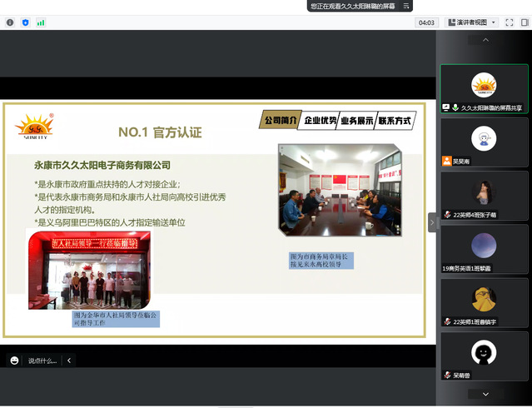Click the Suncity sun logo on slide

(x=34, y=126)
